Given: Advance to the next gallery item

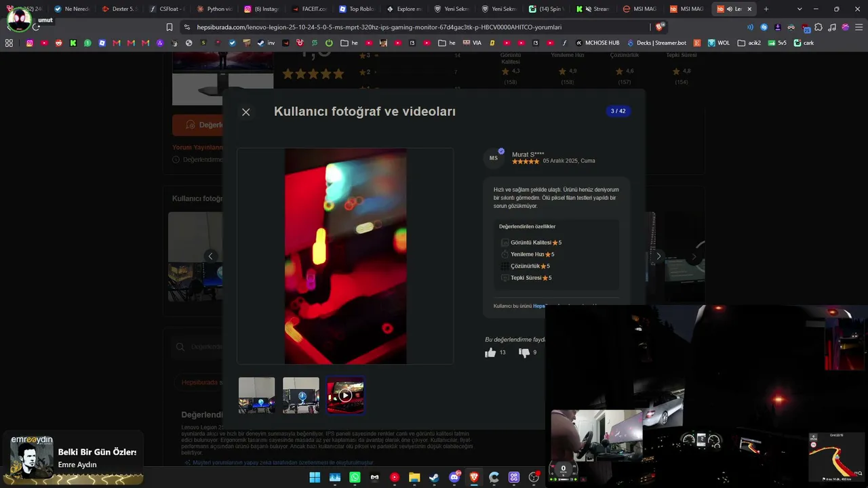Looking at the screenshot, I should point(658,256).
